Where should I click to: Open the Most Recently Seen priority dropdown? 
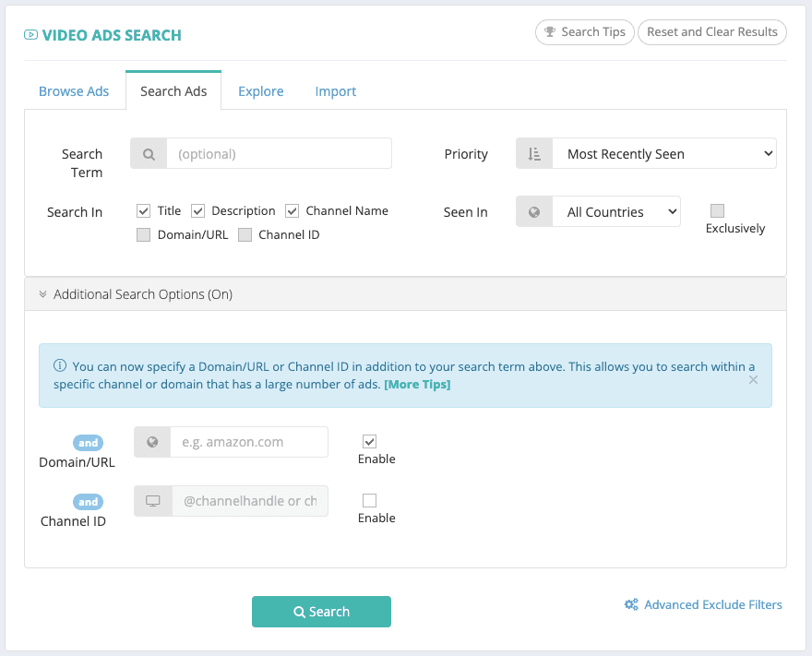point(664,153)
